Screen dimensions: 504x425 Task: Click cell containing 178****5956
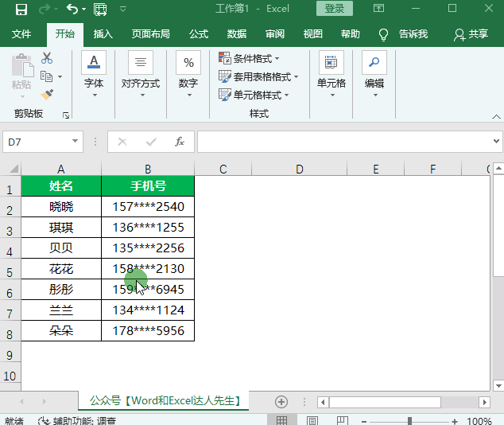pyautogui.click(x=148, y=331)
